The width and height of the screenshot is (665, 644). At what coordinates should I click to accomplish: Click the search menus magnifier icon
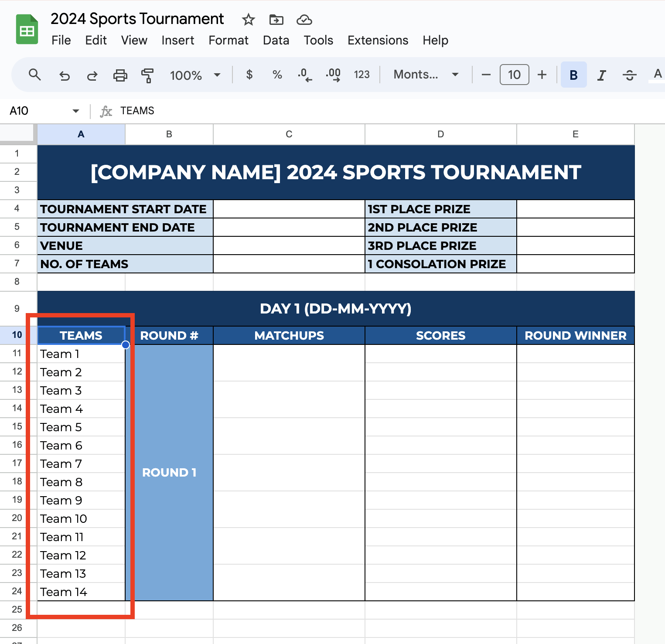coord(34,75)
